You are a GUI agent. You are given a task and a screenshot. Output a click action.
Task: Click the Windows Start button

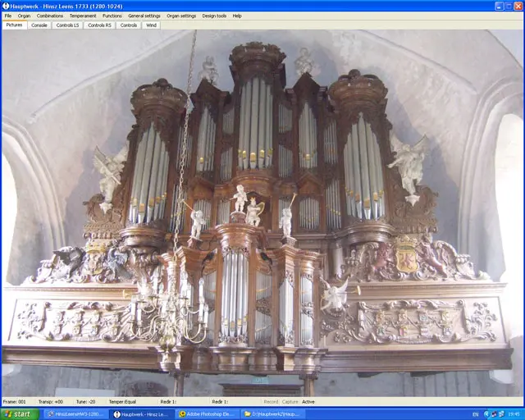coord(20,414)
